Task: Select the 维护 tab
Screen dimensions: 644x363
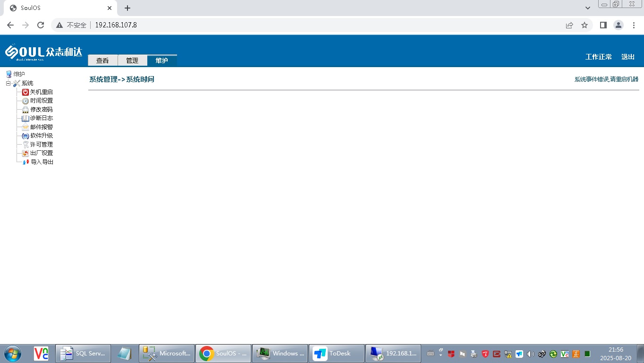Action: pos(162,60)
